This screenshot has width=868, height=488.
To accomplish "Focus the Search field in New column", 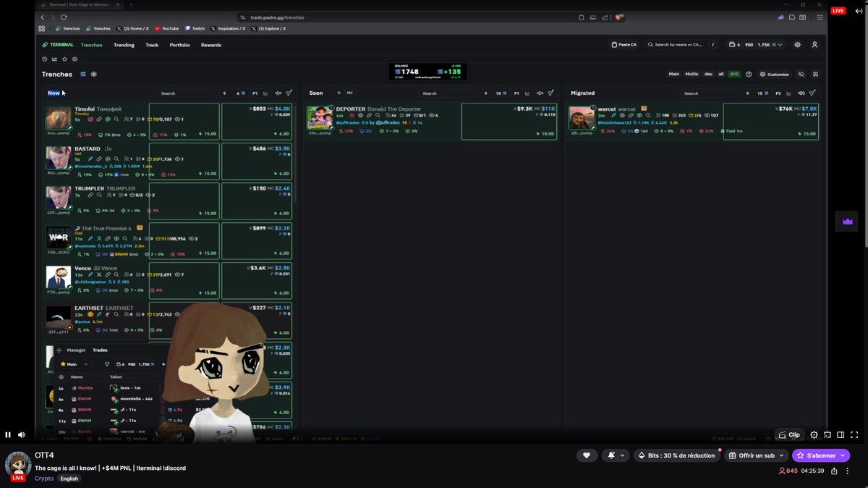I will [x=185, y=93].
